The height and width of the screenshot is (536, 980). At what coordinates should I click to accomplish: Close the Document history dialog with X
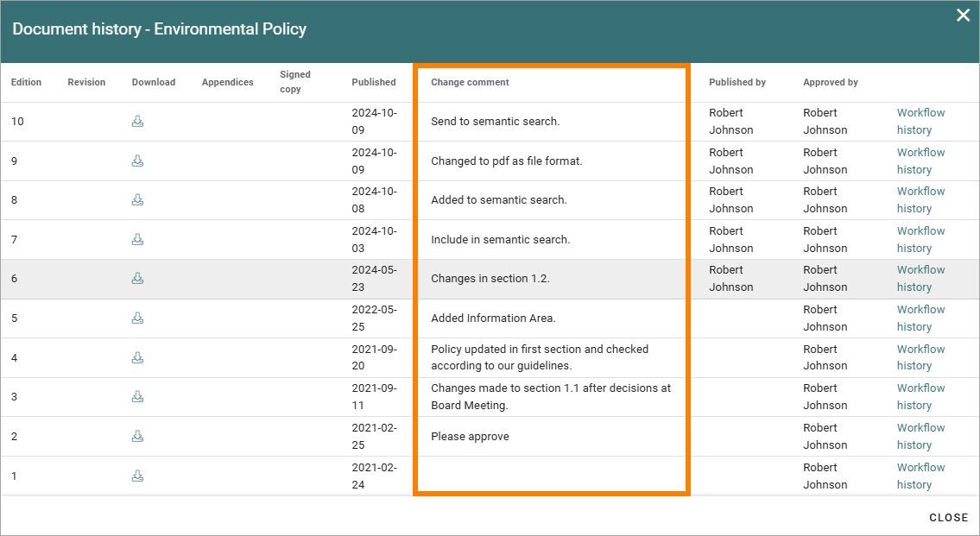(963, 15)
